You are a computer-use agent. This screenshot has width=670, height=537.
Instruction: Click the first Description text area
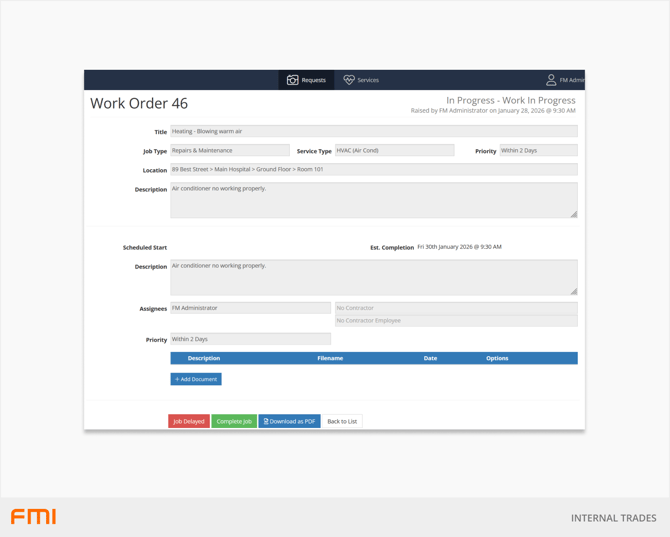click(x=374, y=200)
